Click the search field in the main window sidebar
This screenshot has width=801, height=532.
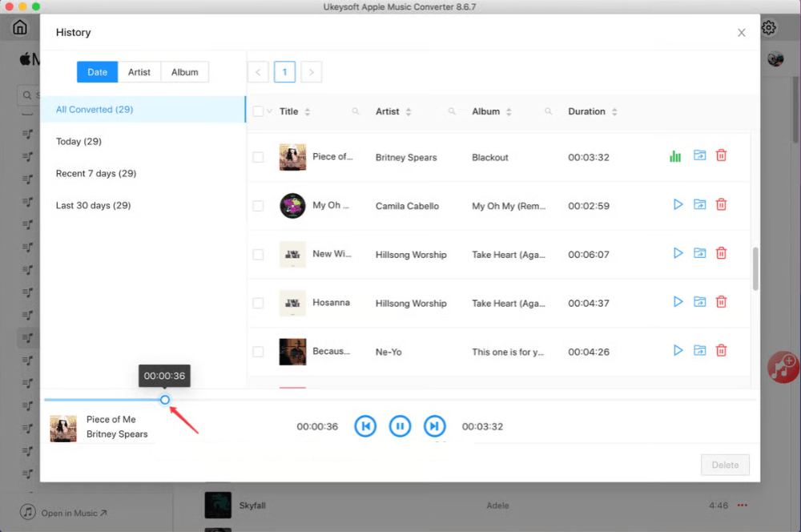point(30,95)
